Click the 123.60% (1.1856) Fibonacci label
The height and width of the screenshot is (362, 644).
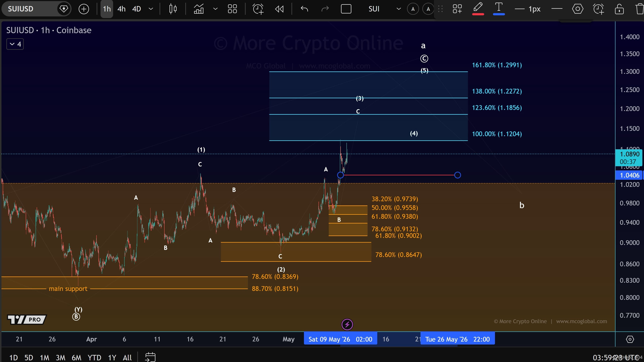click(x=497, y=108)
